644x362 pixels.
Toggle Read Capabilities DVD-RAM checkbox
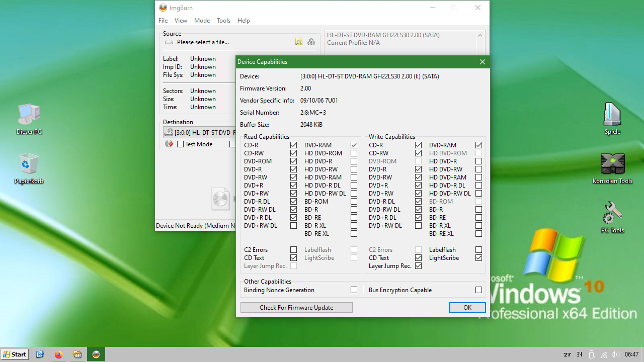coord(354,145)
